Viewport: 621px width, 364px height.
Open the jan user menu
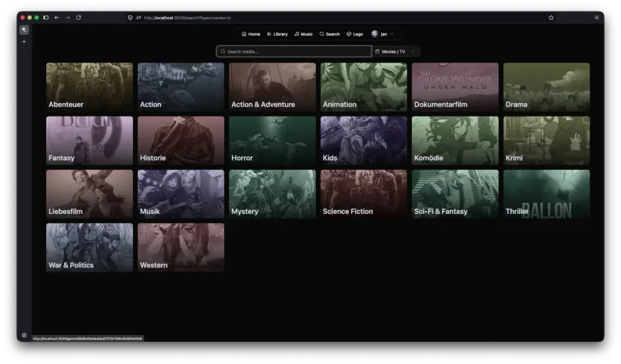click(x=383, y=34)
